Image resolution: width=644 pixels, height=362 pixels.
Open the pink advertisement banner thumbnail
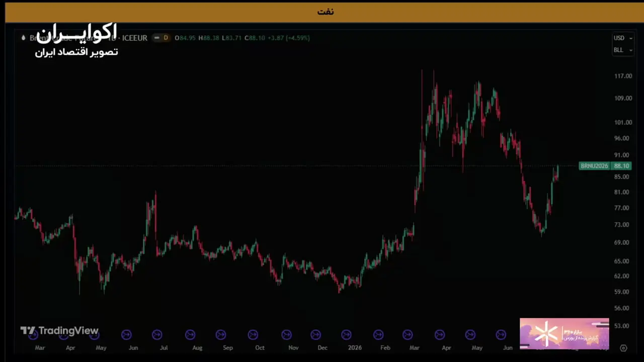tap(564, 333)
